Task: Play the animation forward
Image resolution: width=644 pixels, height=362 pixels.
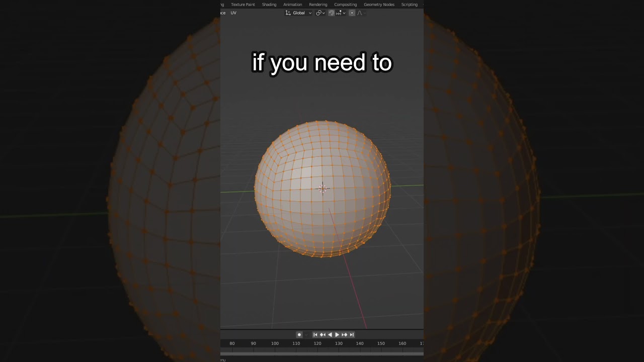Action: point(337,335)
